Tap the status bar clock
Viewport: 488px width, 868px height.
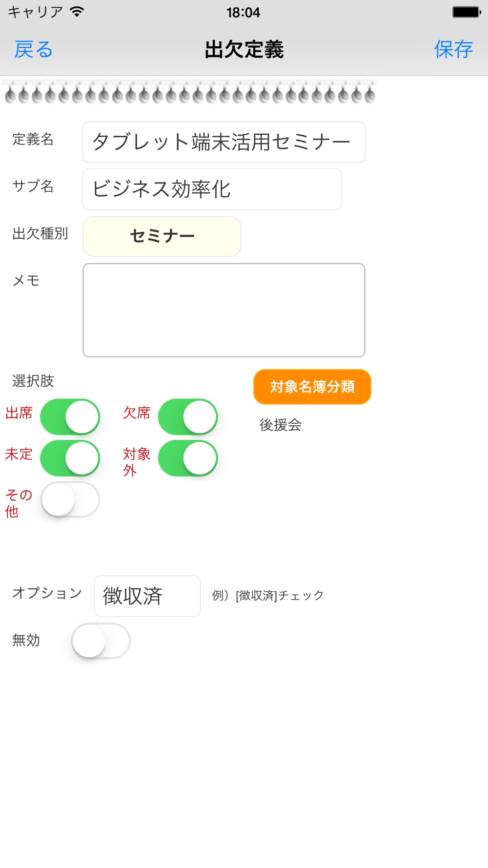(x=243, y=12)
